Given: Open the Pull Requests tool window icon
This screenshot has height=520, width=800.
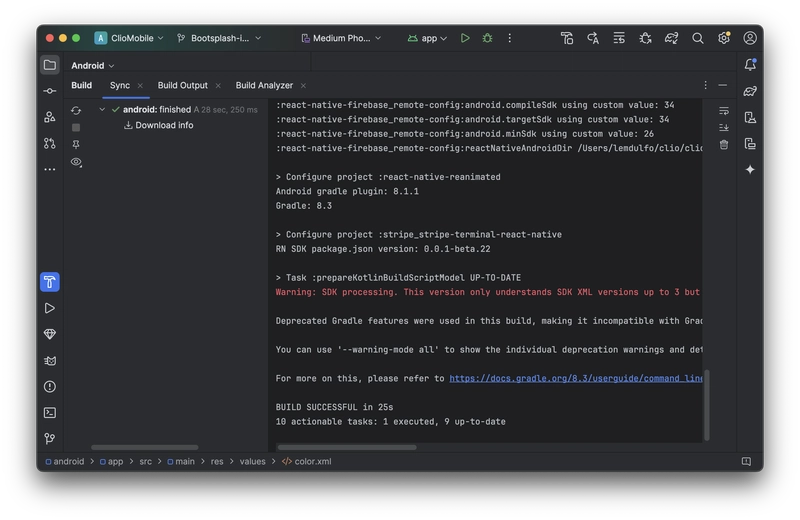Looking at the screenshot, I should [49, 143].
